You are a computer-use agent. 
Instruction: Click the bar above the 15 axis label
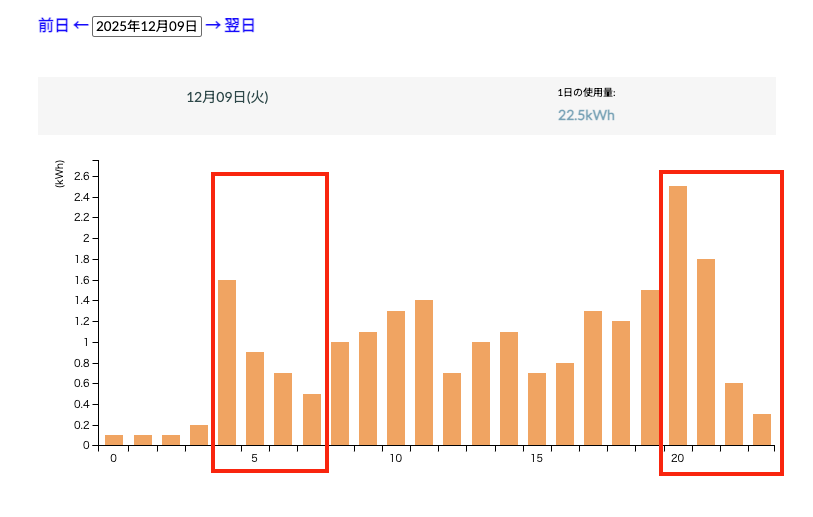pyautogui.click(x=537, y=409)
